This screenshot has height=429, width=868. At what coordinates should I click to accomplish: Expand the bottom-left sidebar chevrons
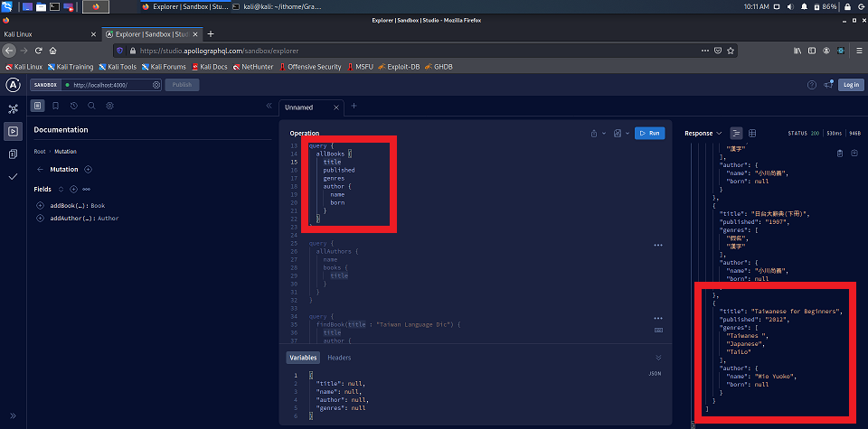coord(14,415)
